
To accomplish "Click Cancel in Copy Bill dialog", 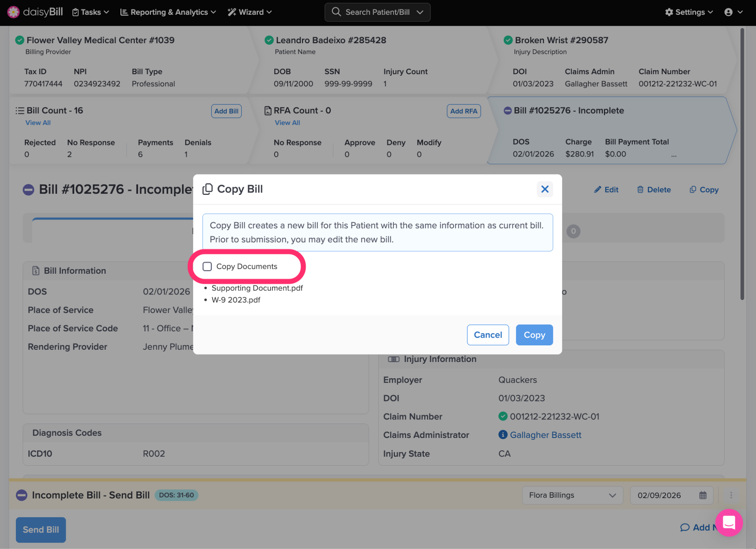I will click(x=488, y=335).
